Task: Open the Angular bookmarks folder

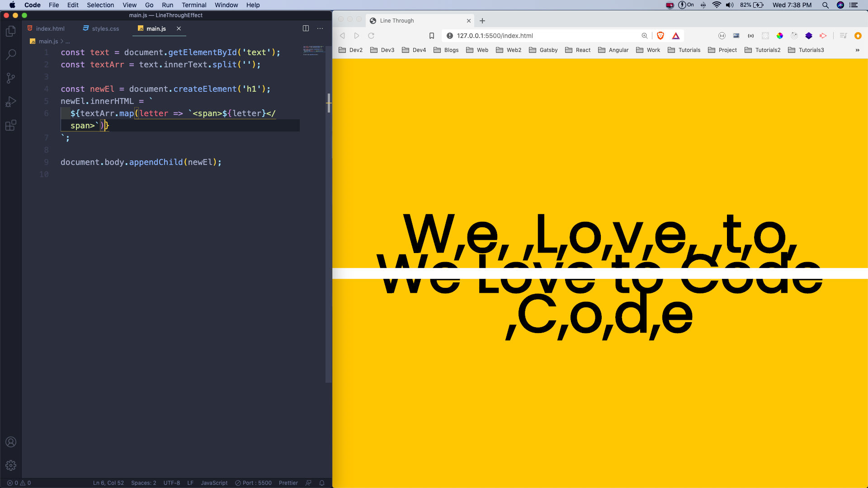Action: point(613,50)
